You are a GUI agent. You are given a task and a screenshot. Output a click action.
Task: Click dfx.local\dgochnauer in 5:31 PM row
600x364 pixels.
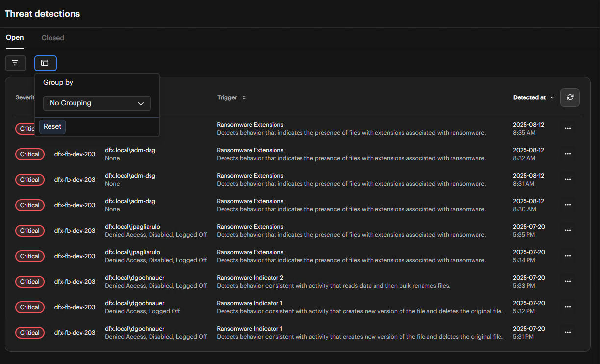coord(135,329)
